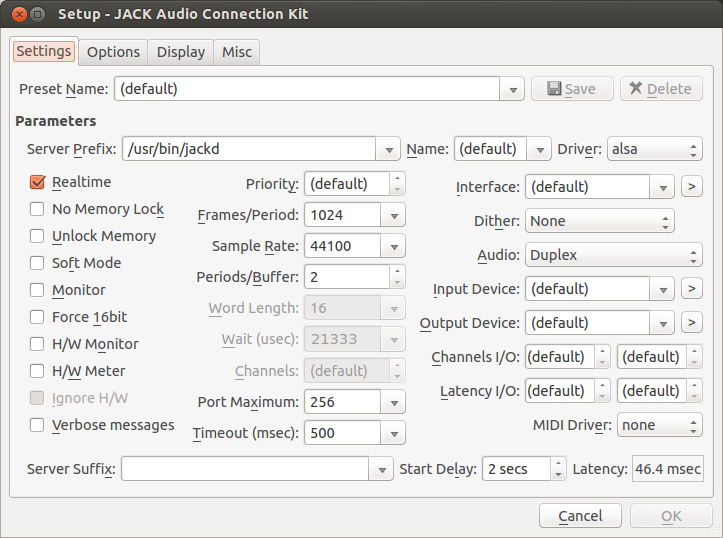The height and width of the screenshot is (538, 723).
Task: Enable the Monitor checkbox
Action: (37, 290)
